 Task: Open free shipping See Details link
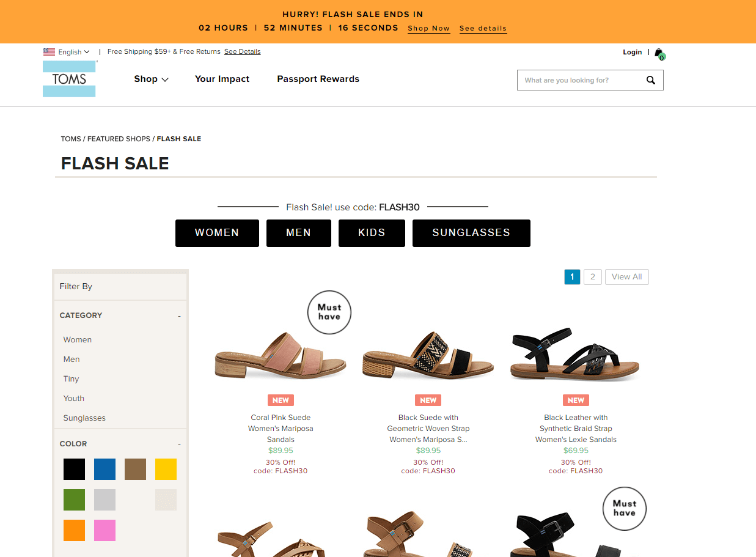coord(242,51)
